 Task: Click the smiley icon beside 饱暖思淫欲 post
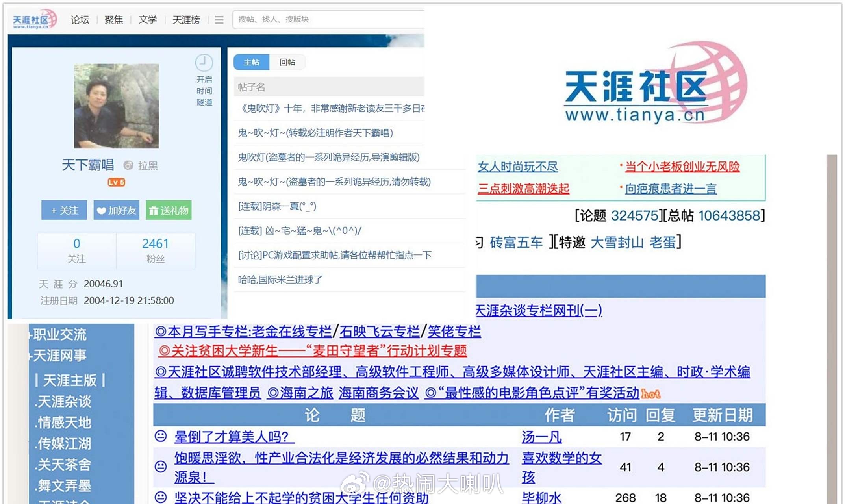[x=161, y=467]
